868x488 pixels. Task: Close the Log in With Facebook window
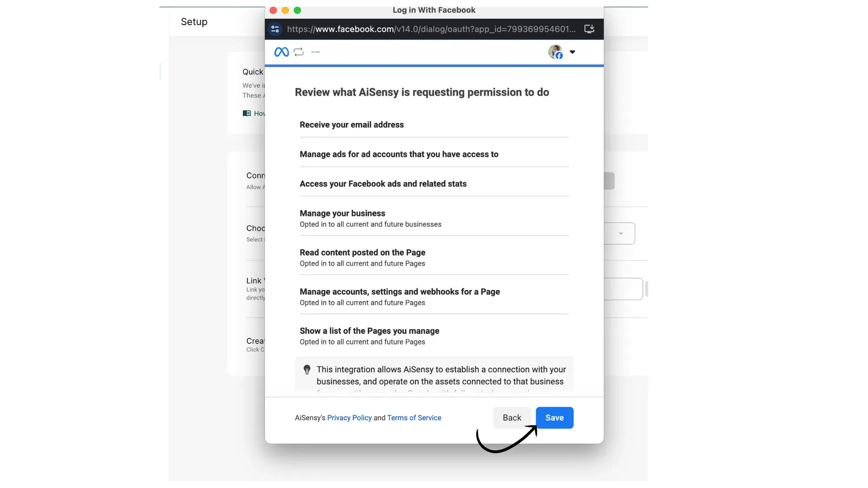click(x=273, y=10)
